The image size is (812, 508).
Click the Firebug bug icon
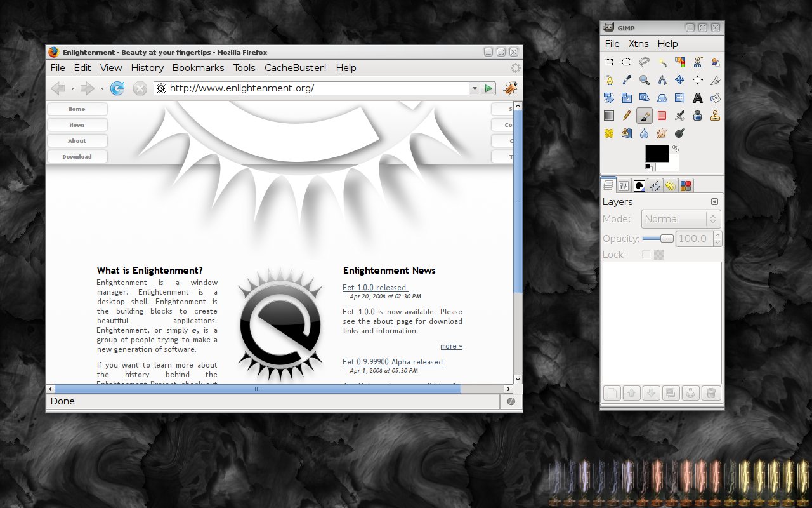point(511,88)
